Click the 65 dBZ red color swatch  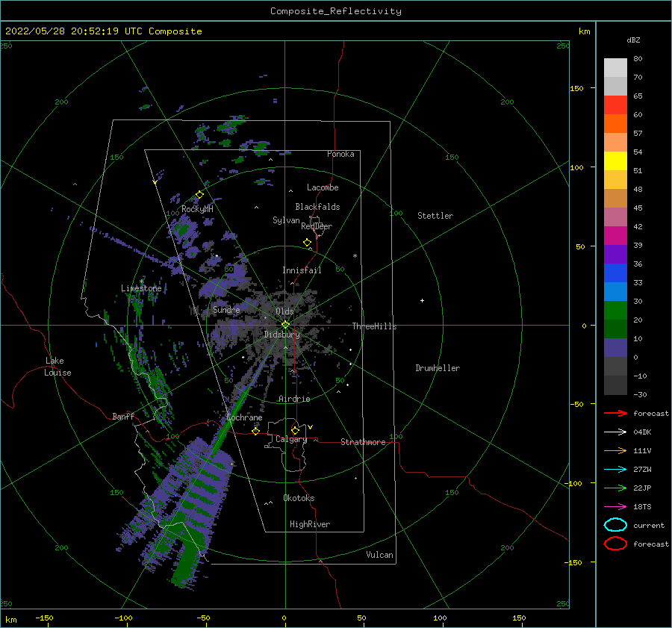tap(615, 105)
